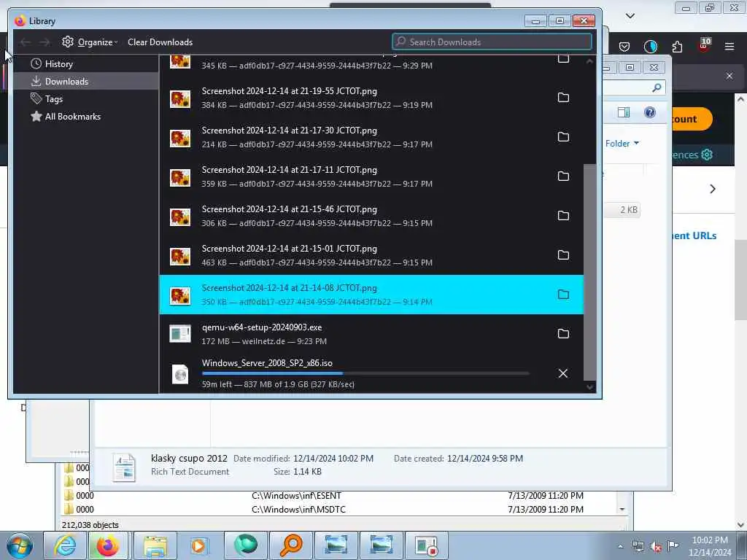Open Explorer help icon
Screen dimensions: 747x560
pos(650,112)
